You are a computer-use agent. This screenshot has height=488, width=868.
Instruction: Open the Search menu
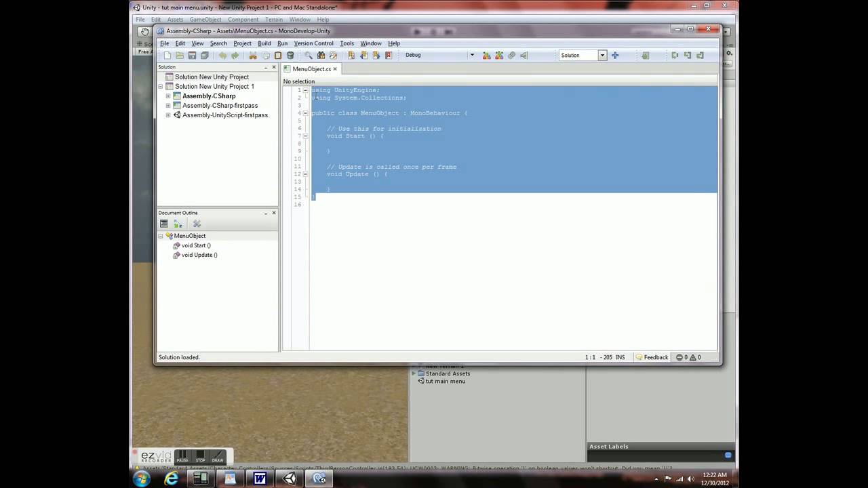[x=218, y=43]
